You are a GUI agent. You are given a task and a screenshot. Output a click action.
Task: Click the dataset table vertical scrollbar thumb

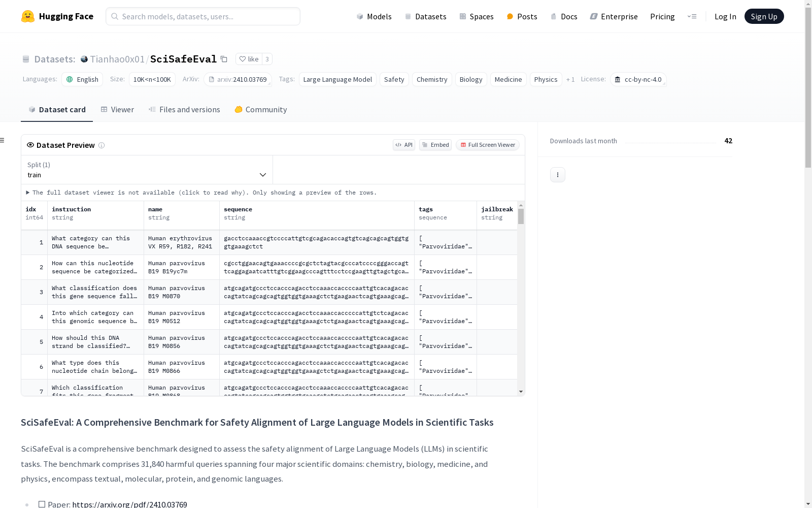click(521, 216)
